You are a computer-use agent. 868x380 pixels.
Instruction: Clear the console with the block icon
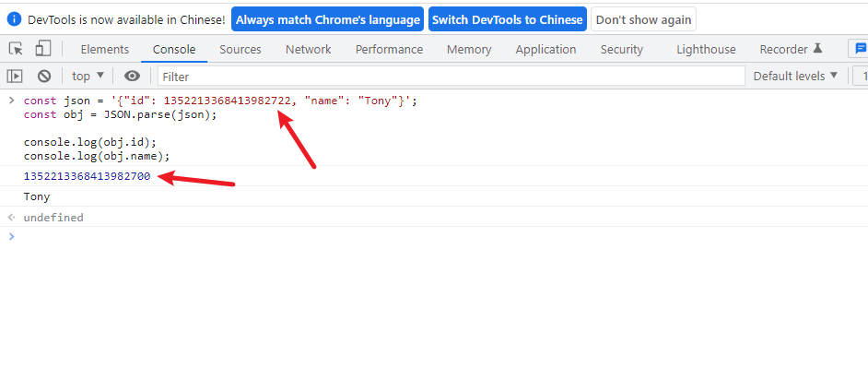point(43,77)
